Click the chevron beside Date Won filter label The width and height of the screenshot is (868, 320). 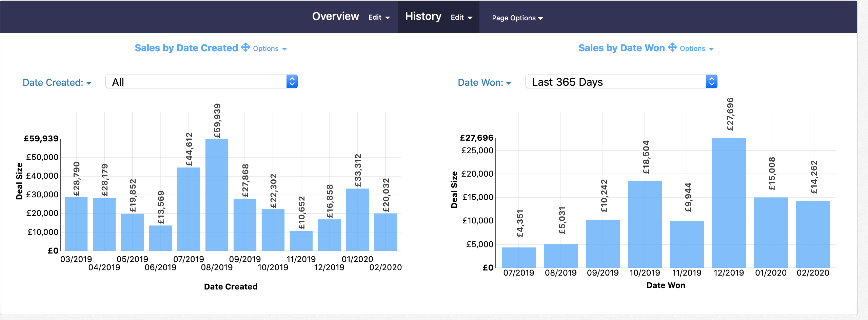click(509, 83)
